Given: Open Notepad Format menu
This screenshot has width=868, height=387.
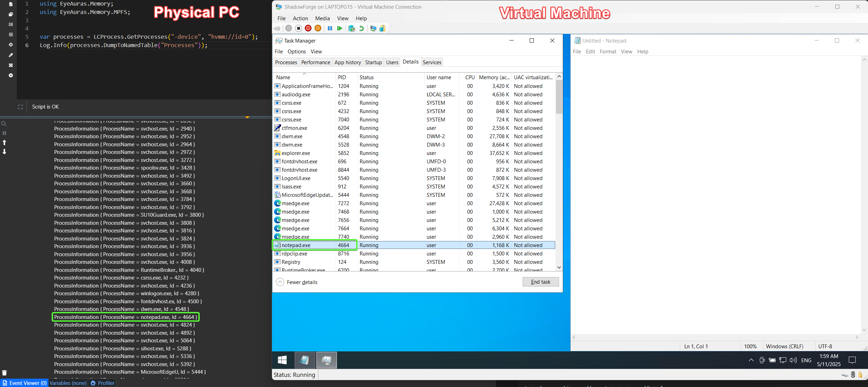Looking at the screenshot, I should 608,52.
